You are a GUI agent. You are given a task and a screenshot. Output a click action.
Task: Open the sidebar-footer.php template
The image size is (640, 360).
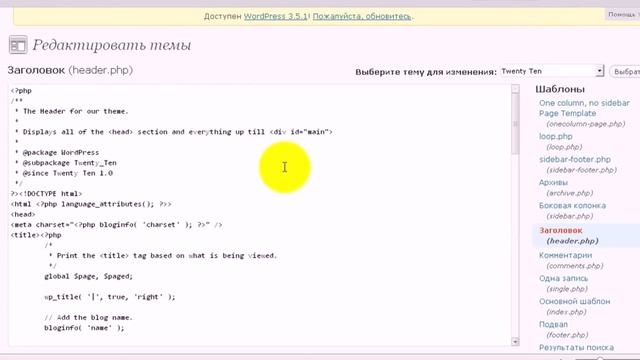click(x=575, y=159)
